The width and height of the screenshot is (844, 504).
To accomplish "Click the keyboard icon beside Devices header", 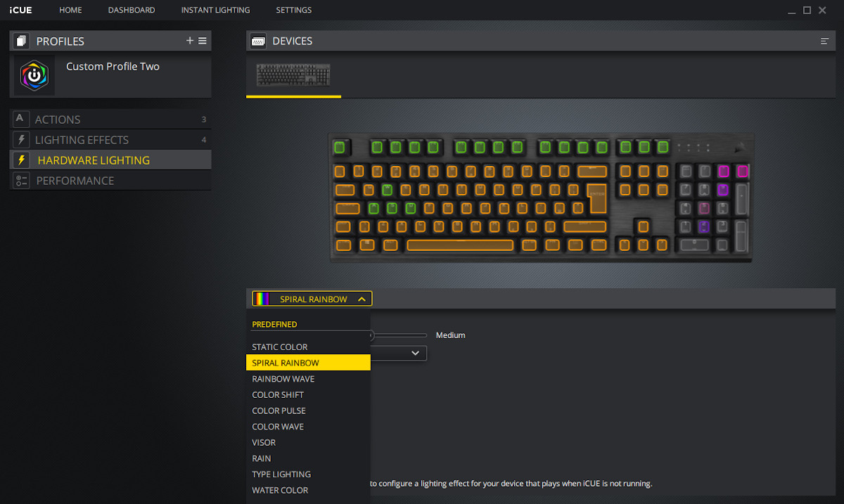I will (x=258, y=41).
